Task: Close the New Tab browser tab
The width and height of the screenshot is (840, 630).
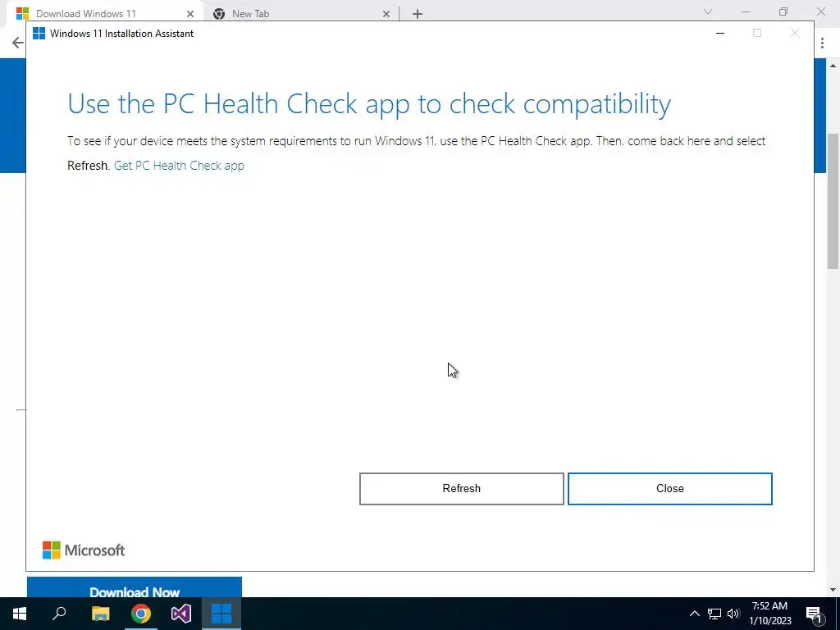Action: click(386, 14)
